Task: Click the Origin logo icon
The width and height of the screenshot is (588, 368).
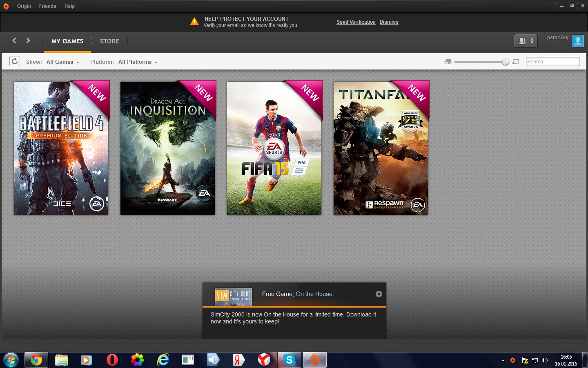Action: tap(6, 6)
